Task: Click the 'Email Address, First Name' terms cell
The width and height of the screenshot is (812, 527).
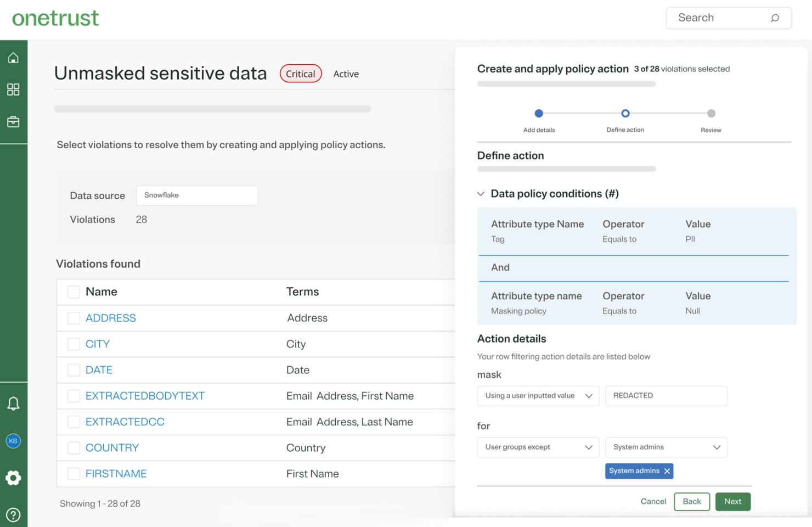Action: tap(350, 396)
